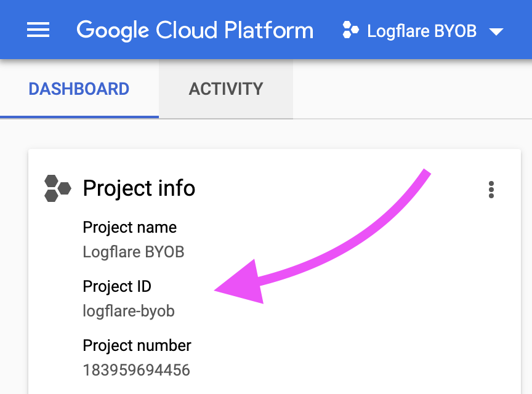Switch to the ACTIVITY tab

tap(226, 89)
